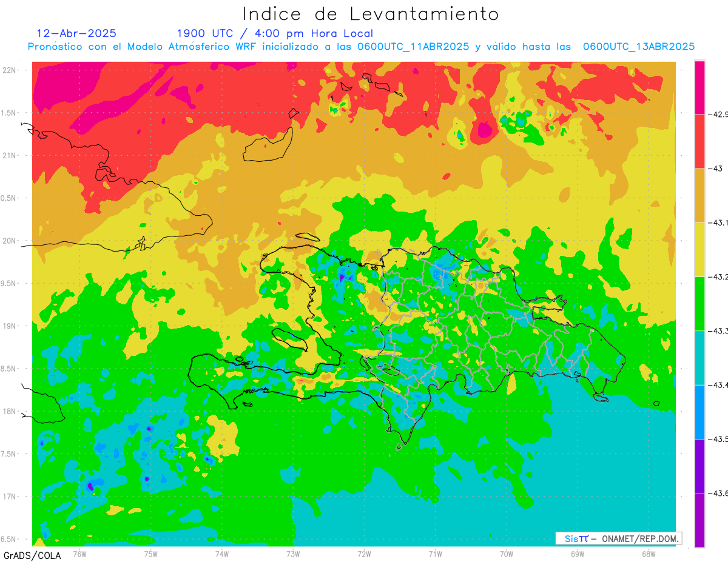Click the '71W' longitude label

point(435,554)
